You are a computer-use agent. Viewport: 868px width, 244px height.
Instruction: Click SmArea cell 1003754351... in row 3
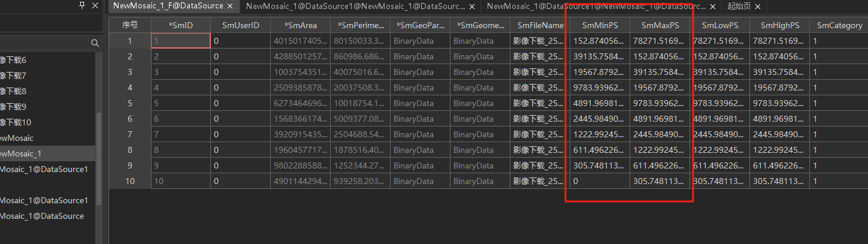[x=301, y=72]
